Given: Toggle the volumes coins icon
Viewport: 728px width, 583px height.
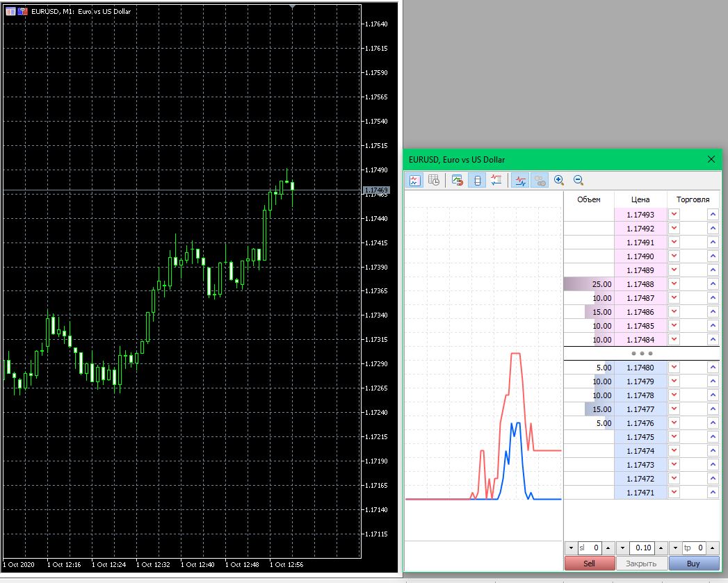Looking at the screenshot, I should pyautogui.click(x=540, y=180).
